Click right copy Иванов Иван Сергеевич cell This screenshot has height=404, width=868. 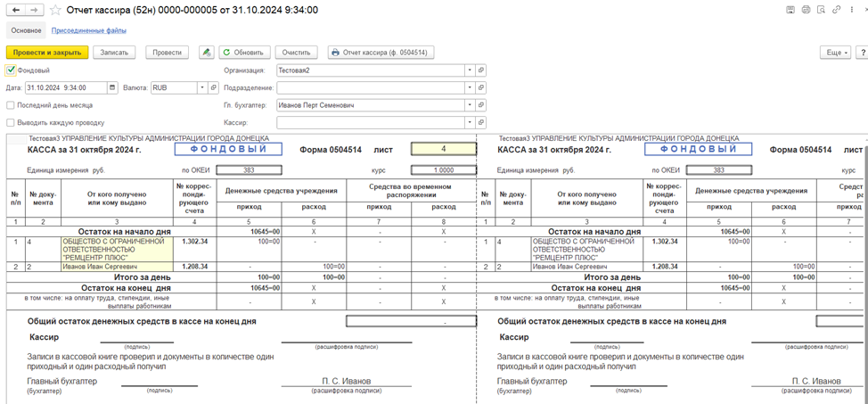pyautogui.click(x=587, y=267)
